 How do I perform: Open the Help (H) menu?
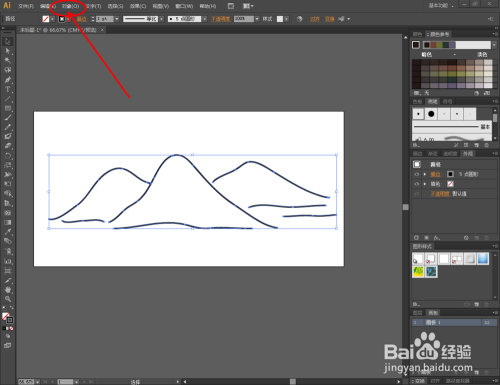pyautogui.click(x=208, y=6)
